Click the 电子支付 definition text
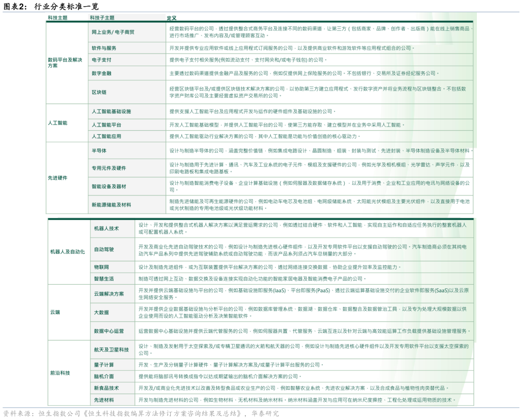 (248, 60)
